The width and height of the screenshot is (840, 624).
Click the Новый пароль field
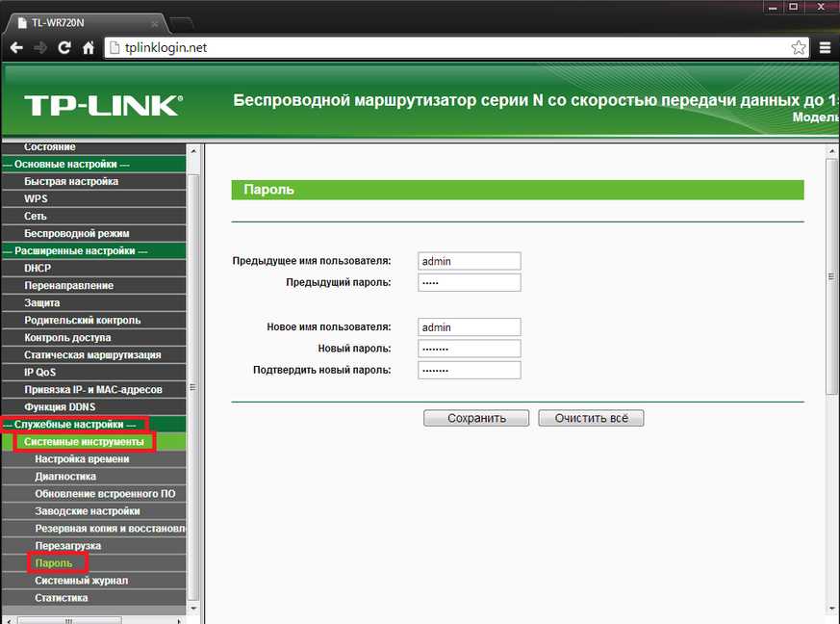click(x=470, y=349)
